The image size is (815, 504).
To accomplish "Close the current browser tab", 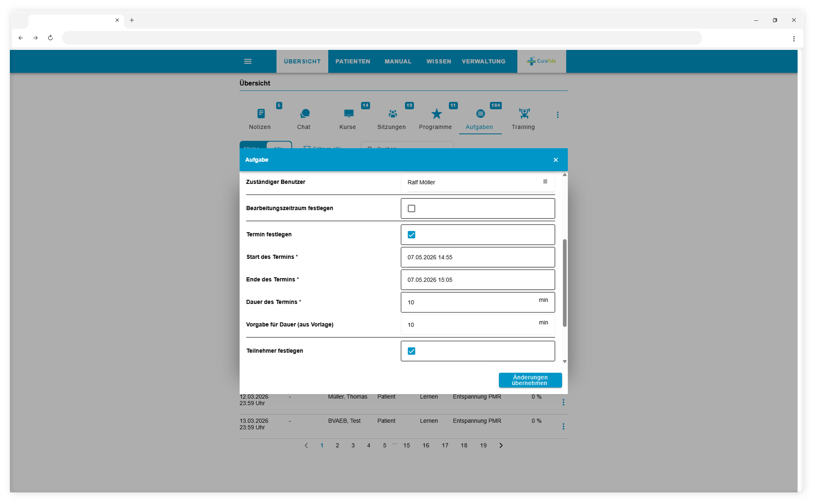I will 117,20.
